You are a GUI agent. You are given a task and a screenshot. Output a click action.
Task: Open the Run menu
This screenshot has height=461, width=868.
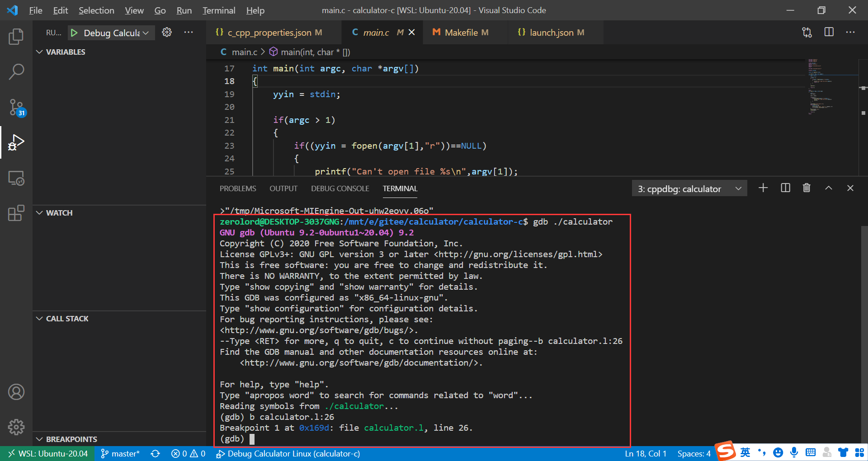pos(184,10)
